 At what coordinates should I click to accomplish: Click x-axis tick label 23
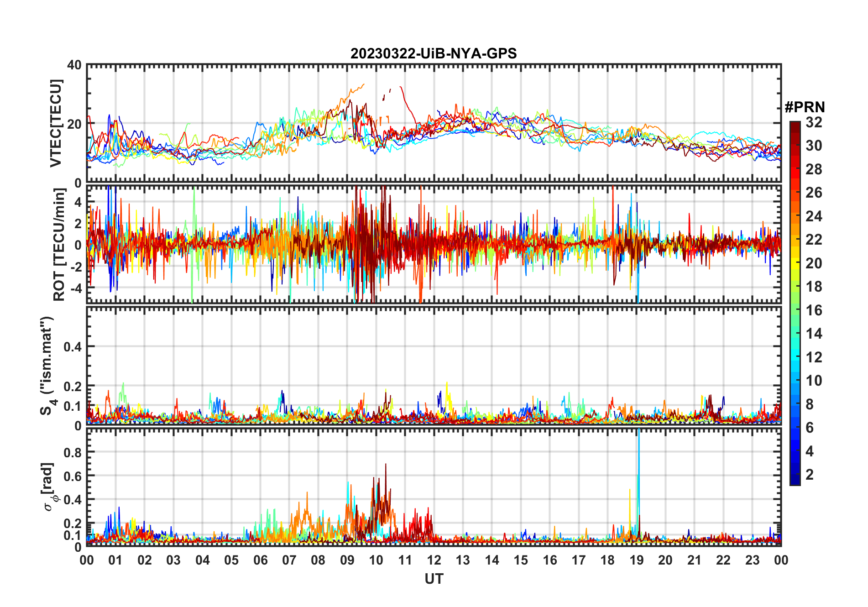[x=753, y=560]
